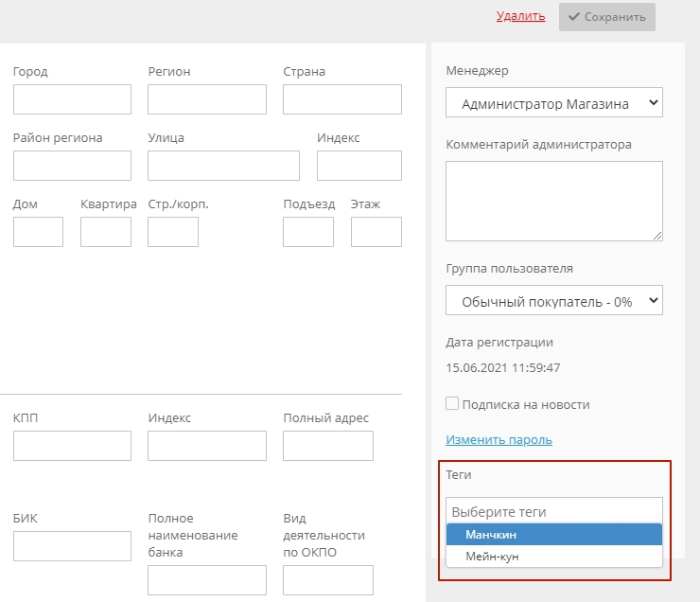Image resolution: width=700 pixels, height=602 pixels.
Task: Click the Город input field
Action: pyautogui.click(x=72, y=99)
